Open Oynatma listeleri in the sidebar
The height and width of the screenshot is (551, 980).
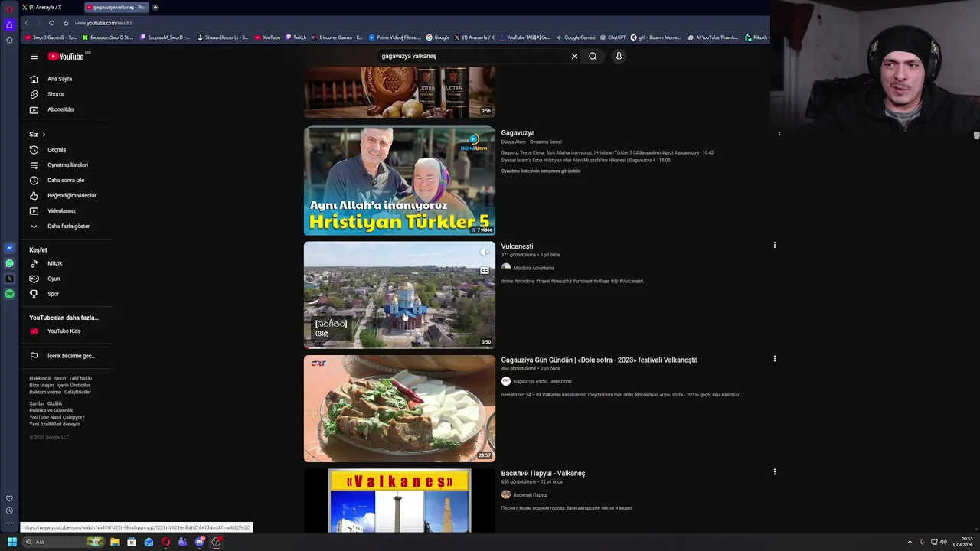click(66, 165)
